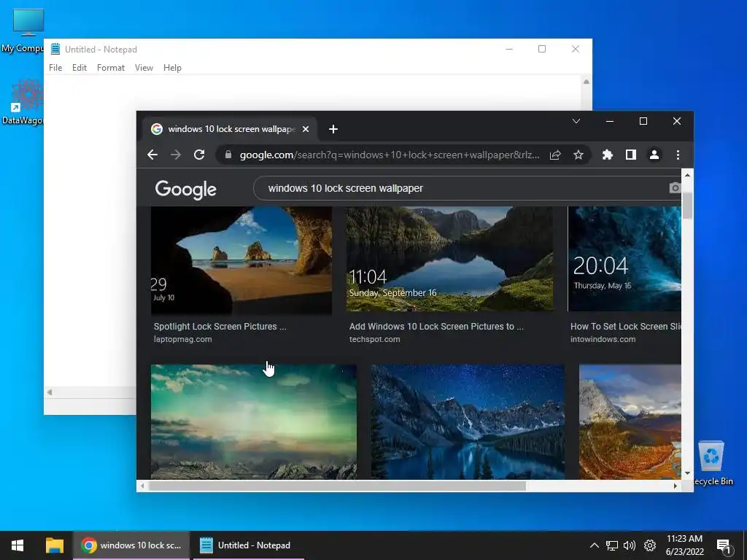
Task: Visit techspot.com source link
Action: coord(374,340)
